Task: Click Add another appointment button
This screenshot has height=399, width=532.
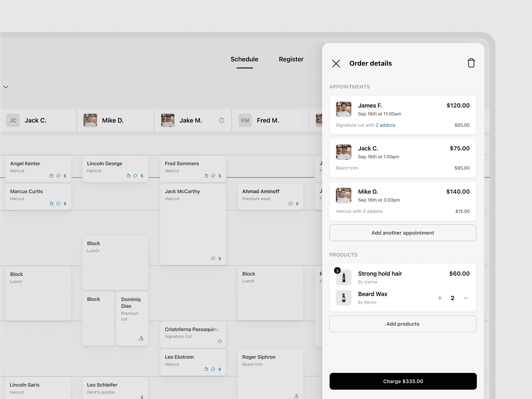Action: tap(403, 233)
